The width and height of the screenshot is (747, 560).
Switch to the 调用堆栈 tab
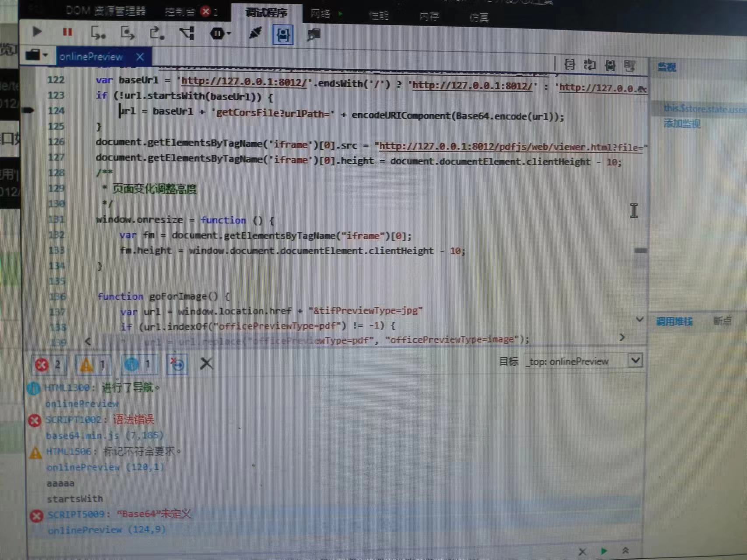(674, 322)
